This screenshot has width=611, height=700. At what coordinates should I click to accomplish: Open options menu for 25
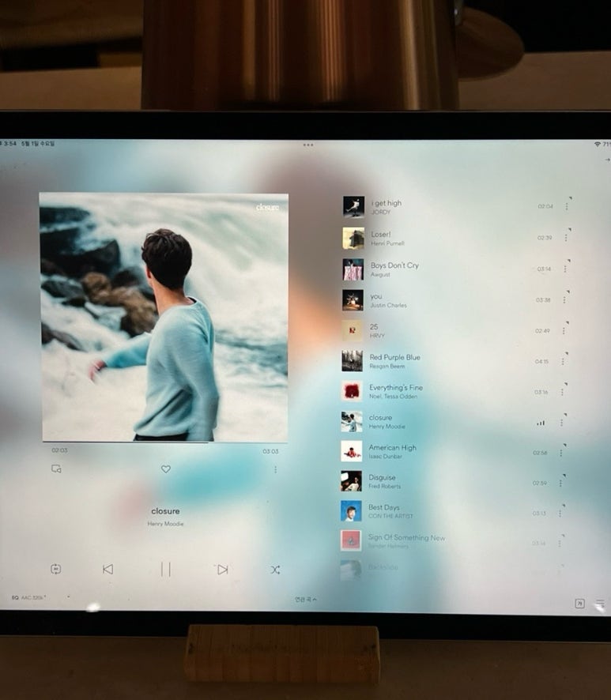(564, 331)
